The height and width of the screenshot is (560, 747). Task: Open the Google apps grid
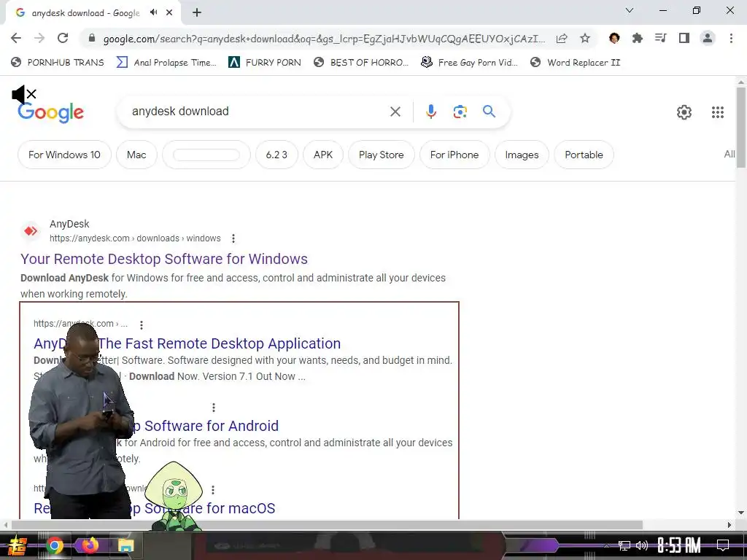[718, 112]
